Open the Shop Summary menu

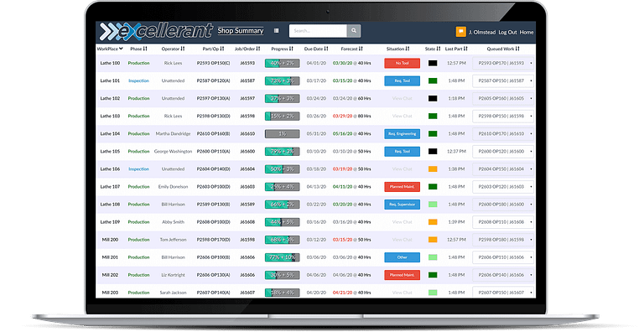(241, 31)
